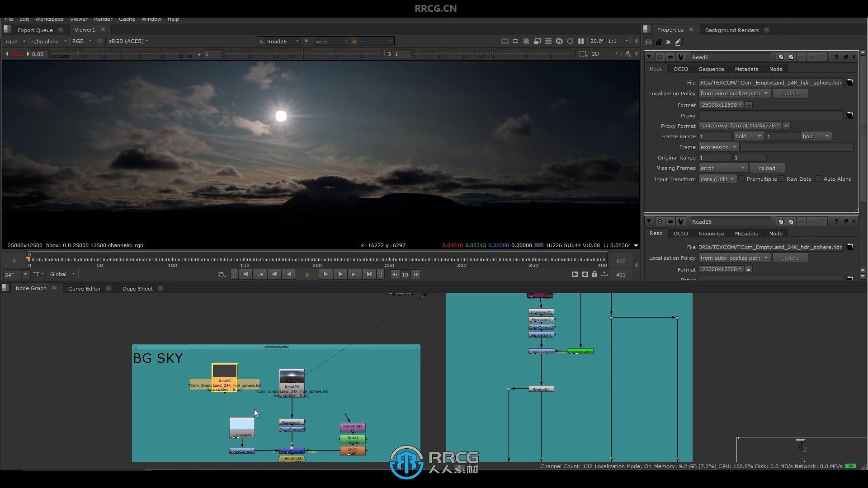Click the first frame playback button
The image size is (868, 488).
245,274
